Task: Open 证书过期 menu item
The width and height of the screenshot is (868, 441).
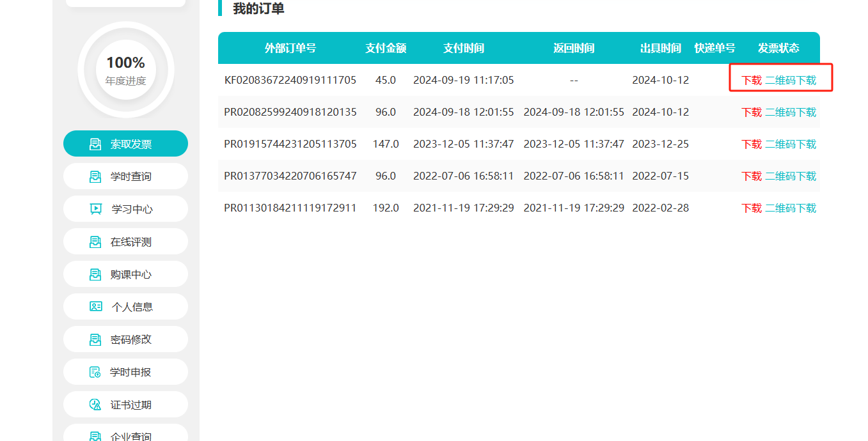Action: 125,405
